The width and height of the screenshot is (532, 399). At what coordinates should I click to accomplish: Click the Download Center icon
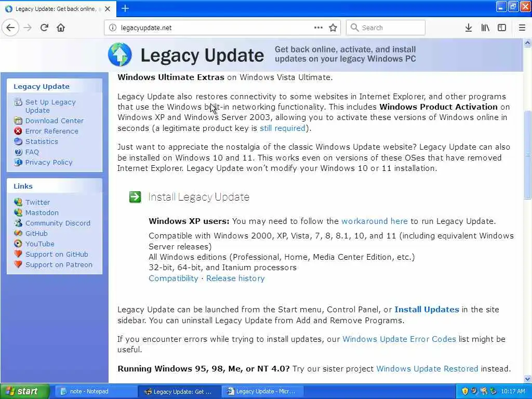click(x=18, y=121)
